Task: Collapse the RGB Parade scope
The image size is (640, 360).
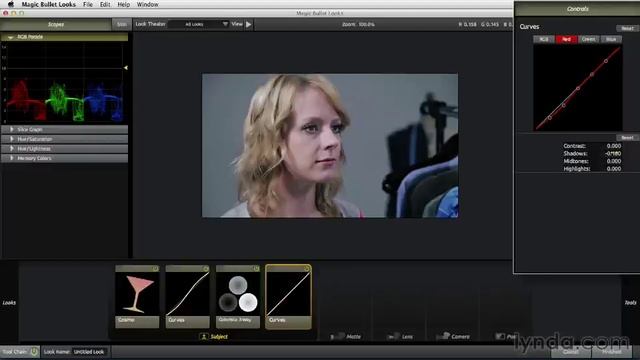Action: pos(11,37)
